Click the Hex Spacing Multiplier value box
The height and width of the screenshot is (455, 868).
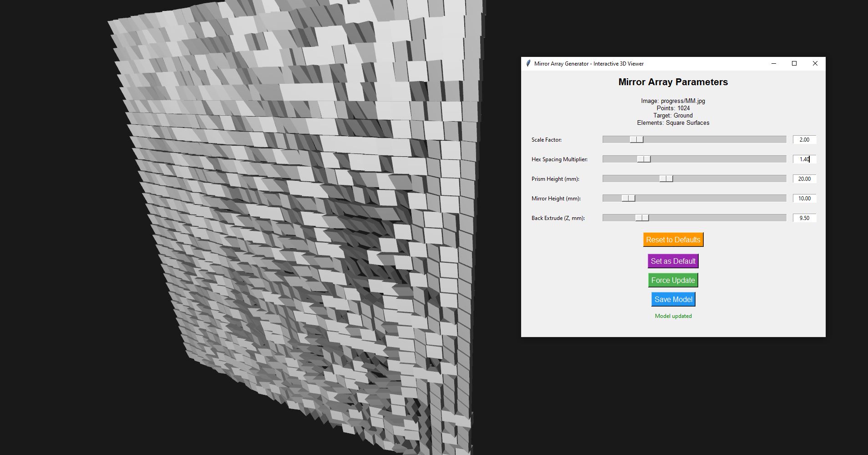pos(804,159)
